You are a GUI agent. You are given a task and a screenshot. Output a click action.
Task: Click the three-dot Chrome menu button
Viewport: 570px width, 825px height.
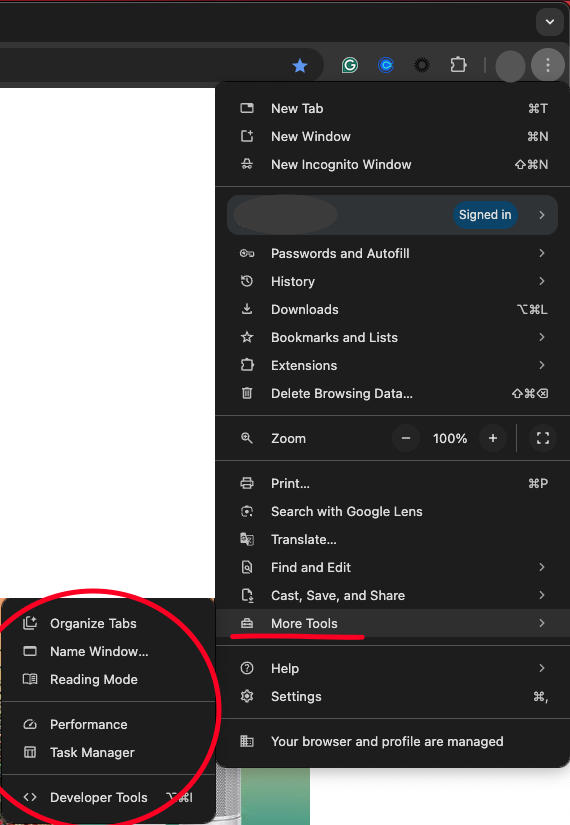point(548,65)
